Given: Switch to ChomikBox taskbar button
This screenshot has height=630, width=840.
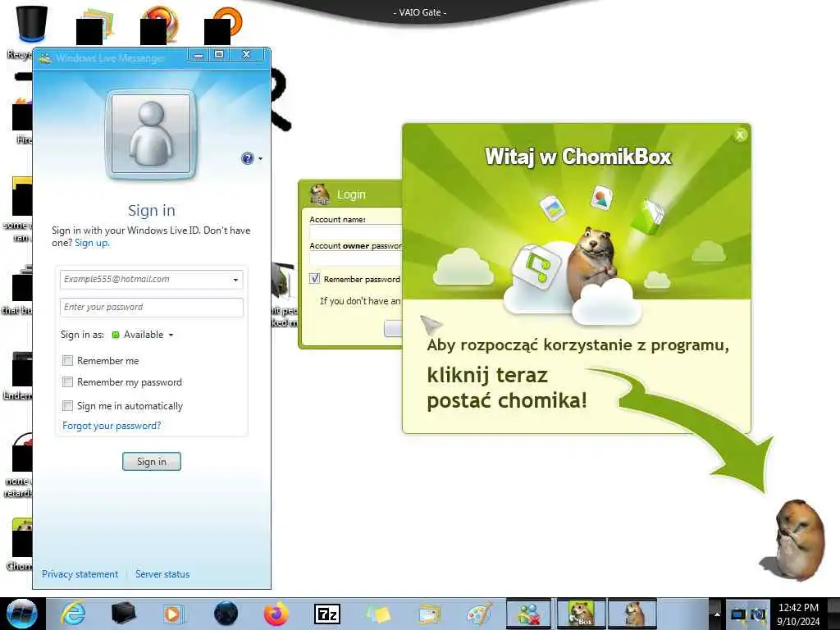Looking at the screenshot, I should tap(582, 614).
